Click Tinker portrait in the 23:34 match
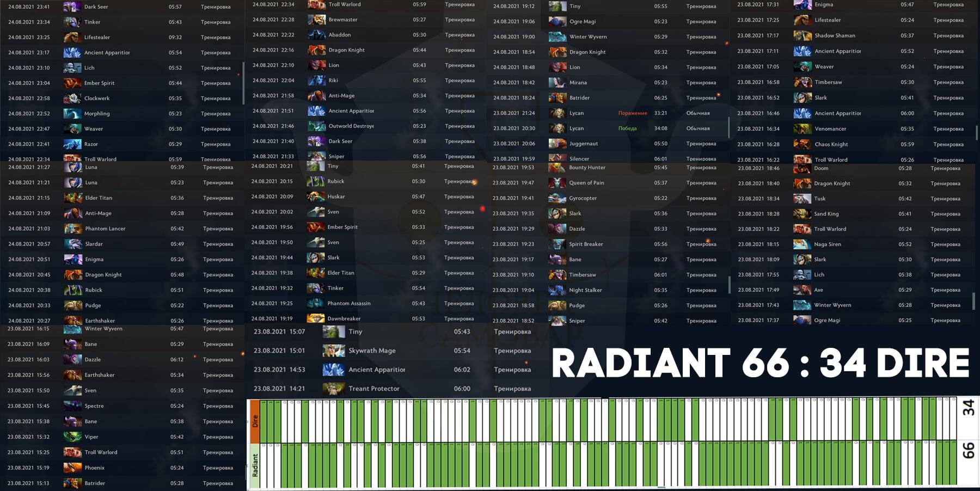Viewport: 980px width, 491px height. tap(72, 22)
